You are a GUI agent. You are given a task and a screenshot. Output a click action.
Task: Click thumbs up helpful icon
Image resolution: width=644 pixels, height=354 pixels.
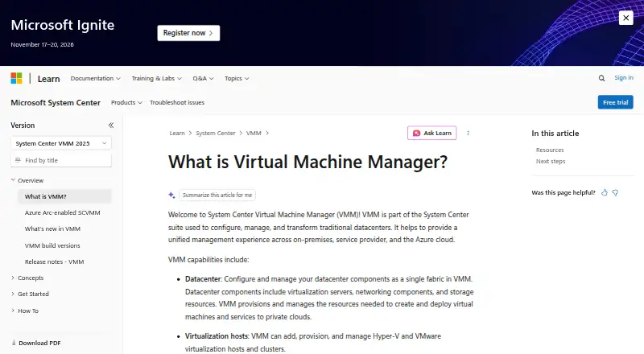tap(605, 192)
